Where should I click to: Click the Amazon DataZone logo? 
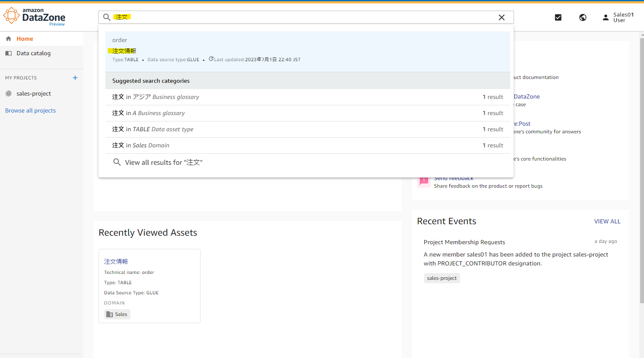(x=34, y=17)
